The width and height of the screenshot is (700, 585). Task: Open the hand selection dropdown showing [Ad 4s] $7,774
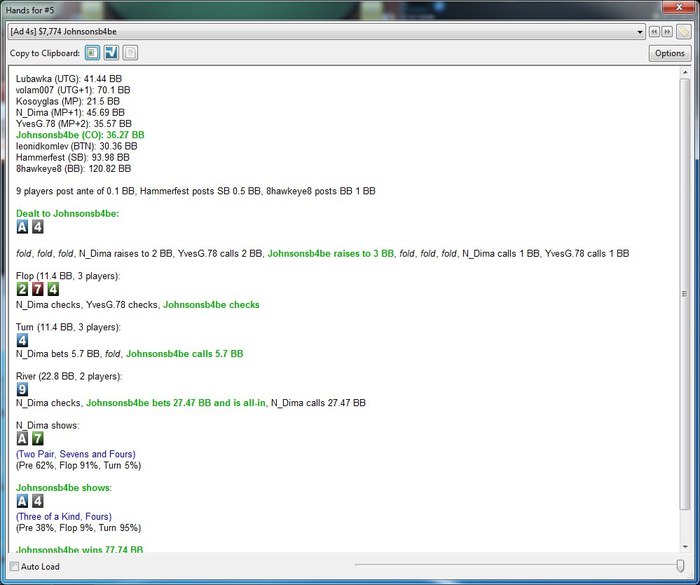click(x=326, y=32)
